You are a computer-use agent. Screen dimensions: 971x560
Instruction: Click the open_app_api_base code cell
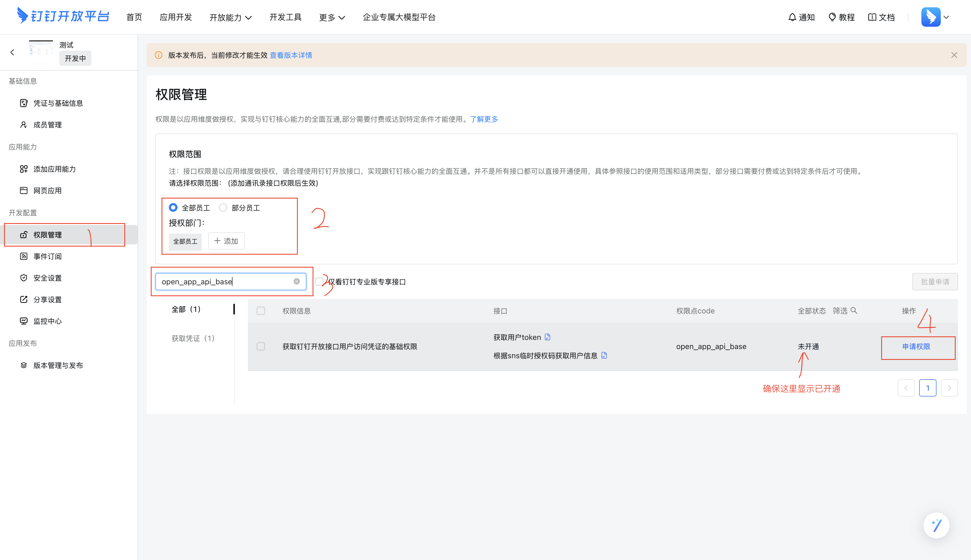coord(711,347)
